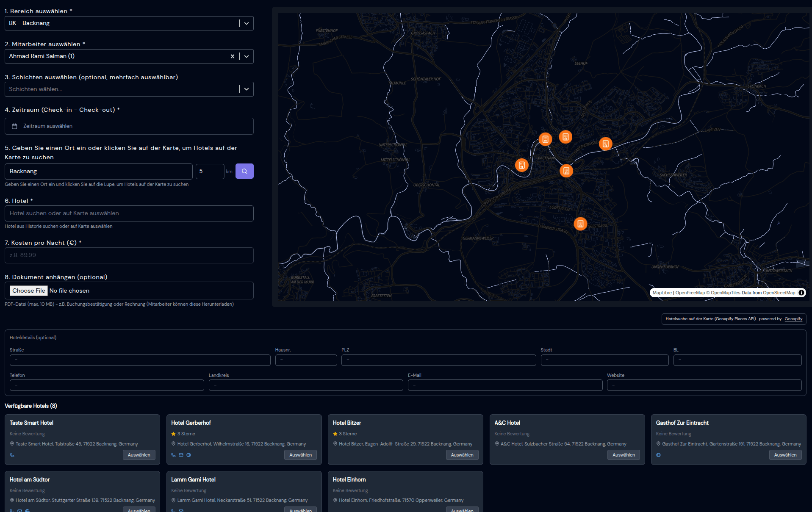Select the hotel map marker near Triestrasse
This screenshot has height=512, width=812.
pos(580,224)
